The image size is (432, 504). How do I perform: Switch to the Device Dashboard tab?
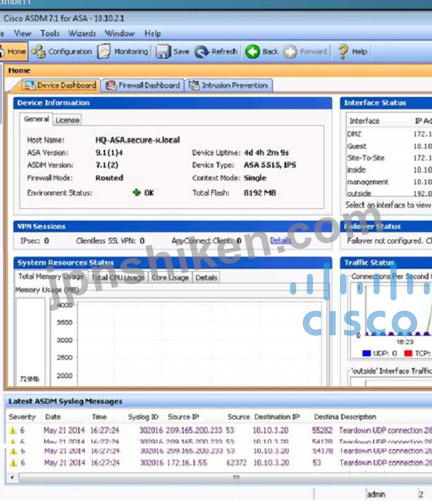point(60,85)
